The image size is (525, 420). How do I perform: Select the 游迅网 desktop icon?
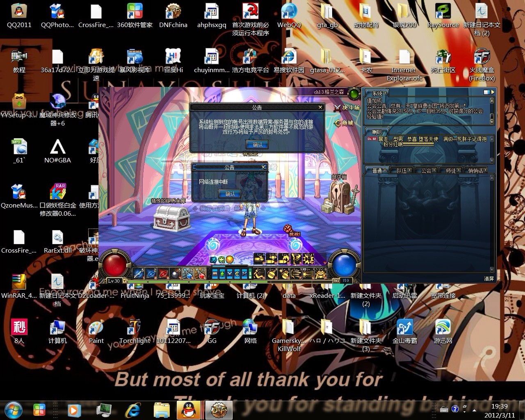443,332
